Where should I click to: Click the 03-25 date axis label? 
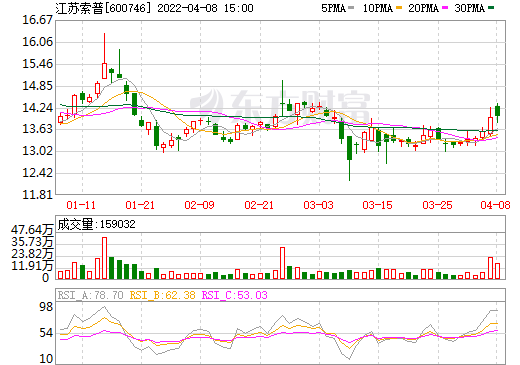437,205
